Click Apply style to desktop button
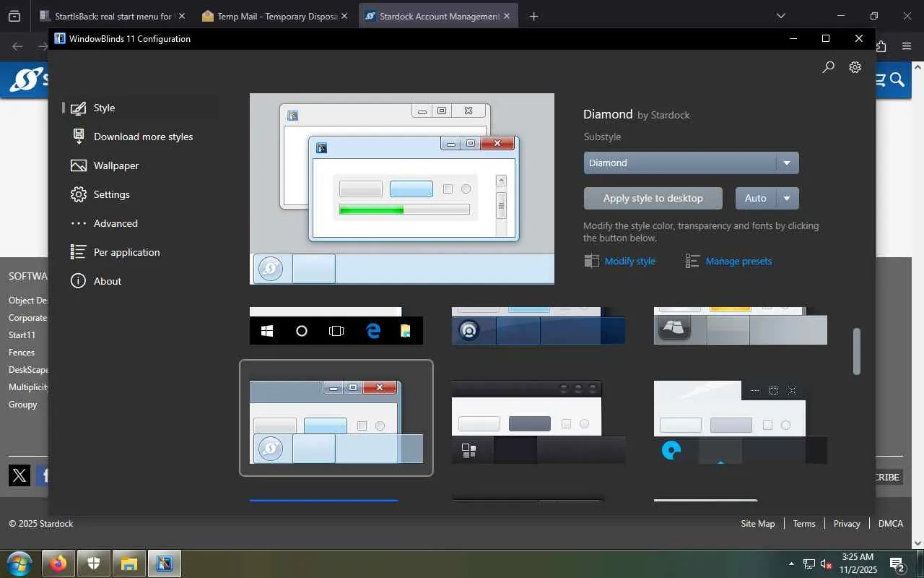The height and width of the screenshot is (578, 924). click(653, 198)
